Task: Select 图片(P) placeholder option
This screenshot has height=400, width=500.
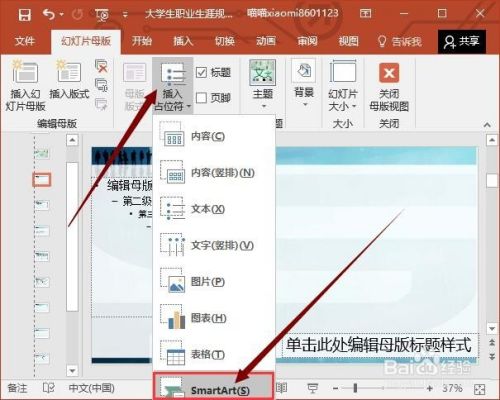Action: [x=213, y=282]
